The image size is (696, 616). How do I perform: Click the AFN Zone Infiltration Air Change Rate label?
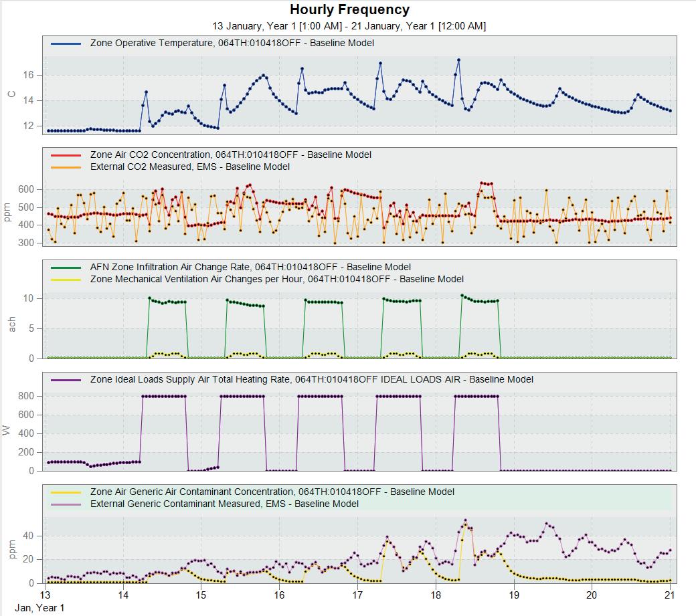[250, 267]
